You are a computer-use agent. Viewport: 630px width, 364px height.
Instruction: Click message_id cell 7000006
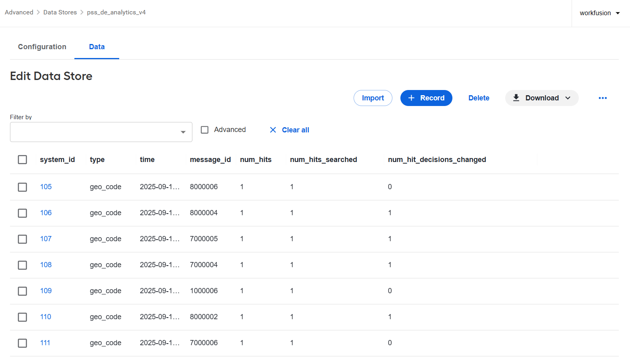coord(204,343)
